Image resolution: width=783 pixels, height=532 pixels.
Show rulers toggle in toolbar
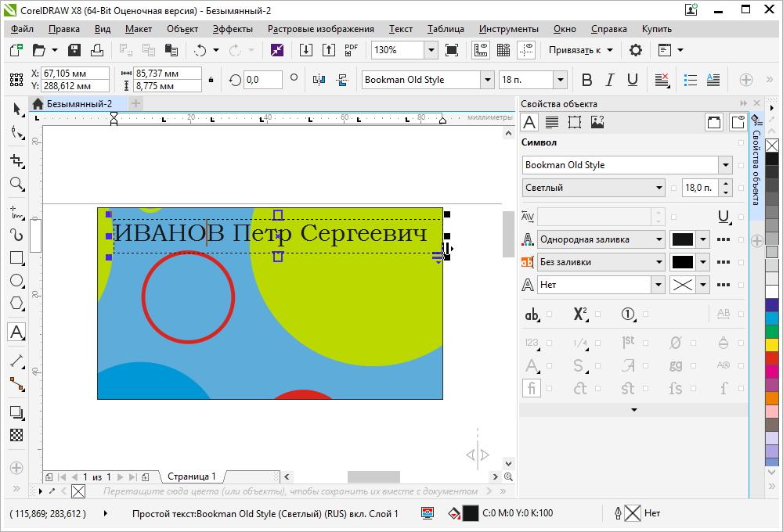coord(481,50)
